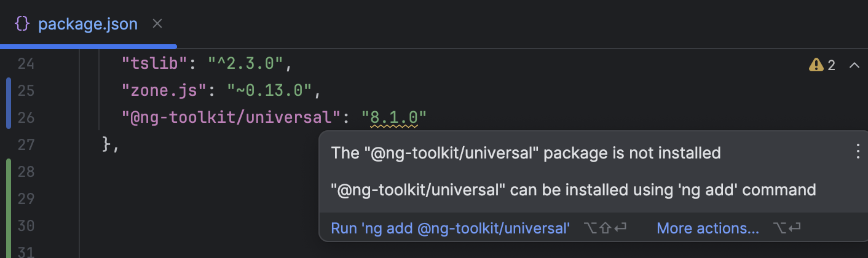
Task: Click line number 24 in the gutter
Action: point(26,63)
